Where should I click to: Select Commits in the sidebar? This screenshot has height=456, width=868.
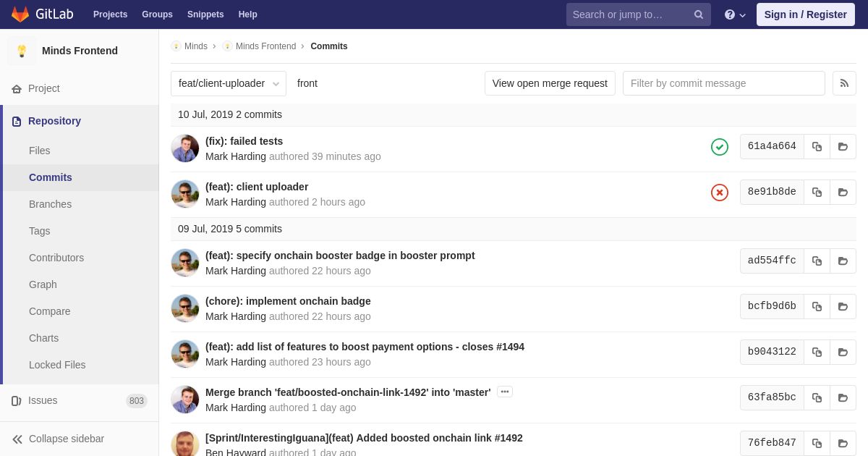click(x=51, y=177)
